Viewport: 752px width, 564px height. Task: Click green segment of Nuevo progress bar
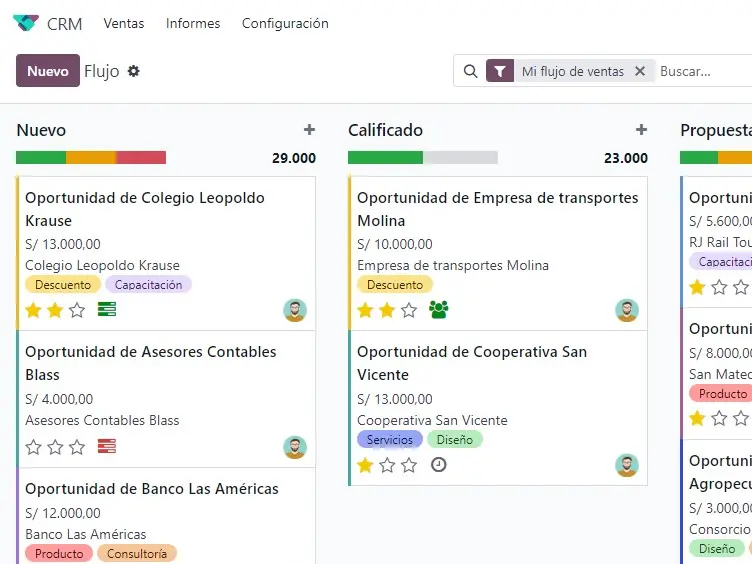[41, 157]
